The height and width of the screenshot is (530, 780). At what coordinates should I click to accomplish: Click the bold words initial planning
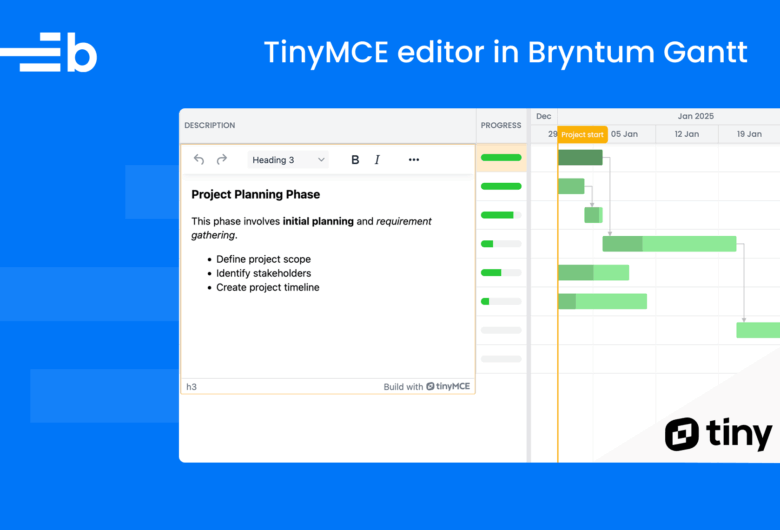click(x=318, y=221)
